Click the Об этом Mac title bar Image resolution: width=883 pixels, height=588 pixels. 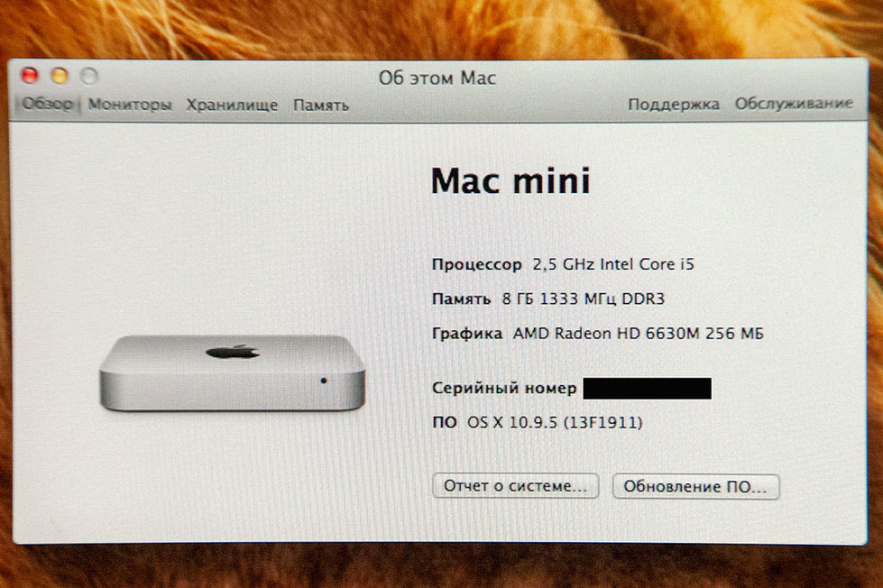pos(437,78)
